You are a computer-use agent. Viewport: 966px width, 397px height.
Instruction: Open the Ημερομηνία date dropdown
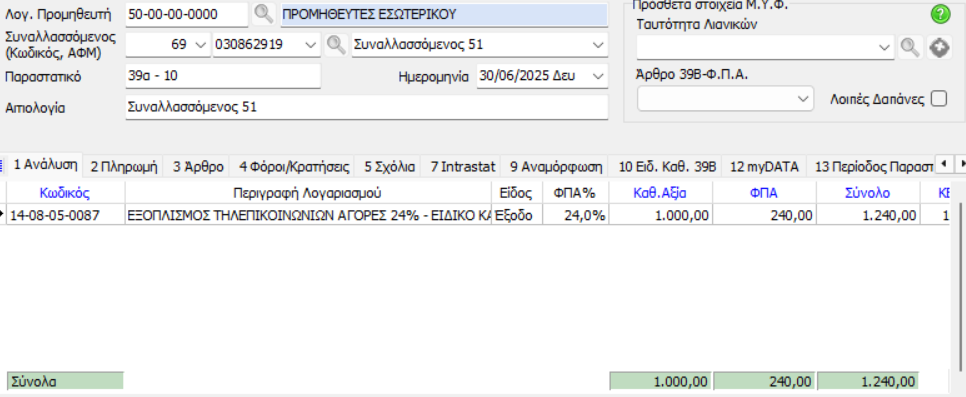[x=598, y=76]
